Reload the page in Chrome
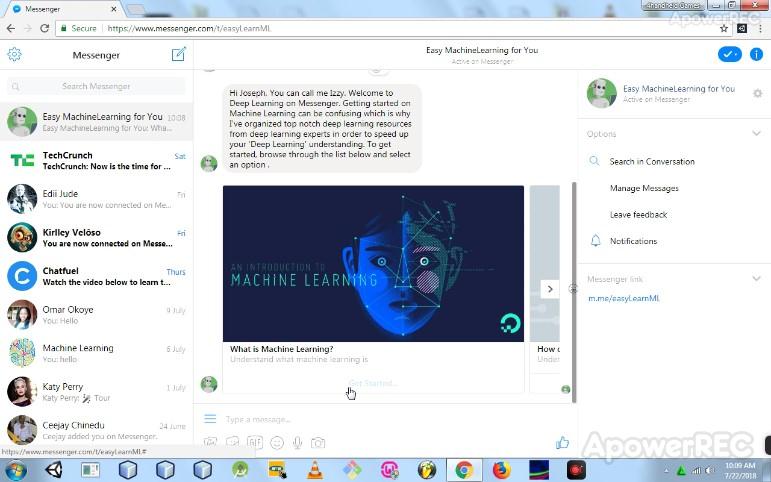The image size is (771, 482). (45, 29)
